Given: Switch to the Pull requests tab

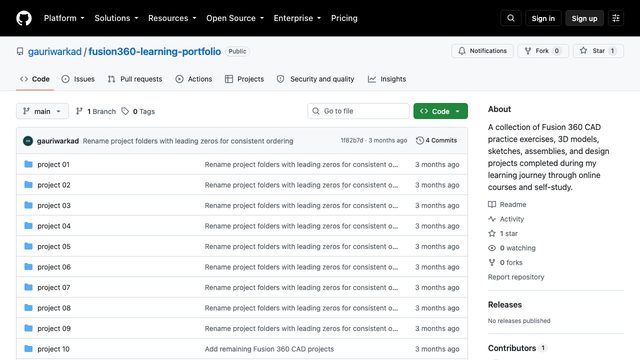Looking at the screenshot, I should coord(135,79).
